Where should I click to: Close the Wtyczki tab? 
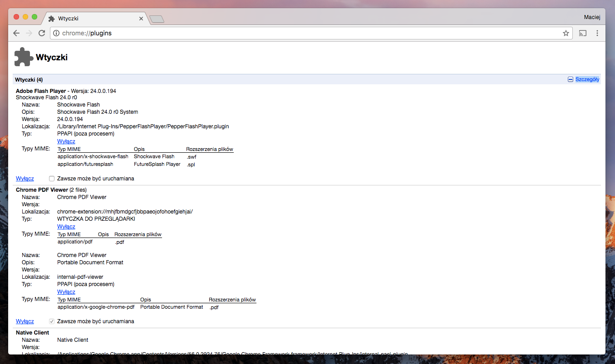(141, 19)
